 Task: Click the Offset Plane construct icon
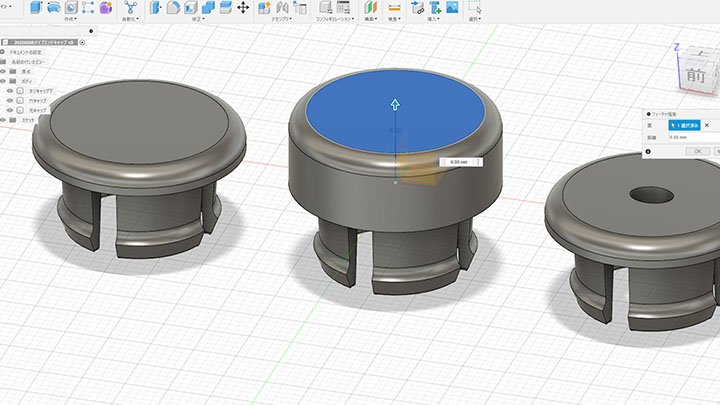(x=370, y=7)
